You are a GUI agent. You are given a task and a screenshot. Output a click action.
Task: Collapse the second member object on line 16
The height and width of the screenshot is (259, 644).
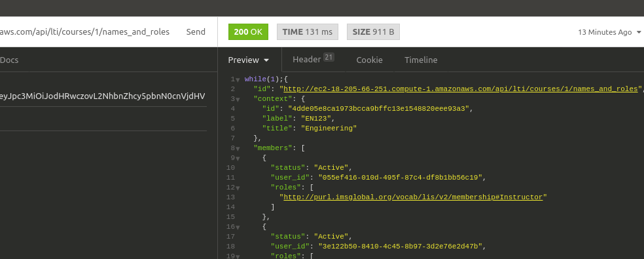(x=238, y=227)
